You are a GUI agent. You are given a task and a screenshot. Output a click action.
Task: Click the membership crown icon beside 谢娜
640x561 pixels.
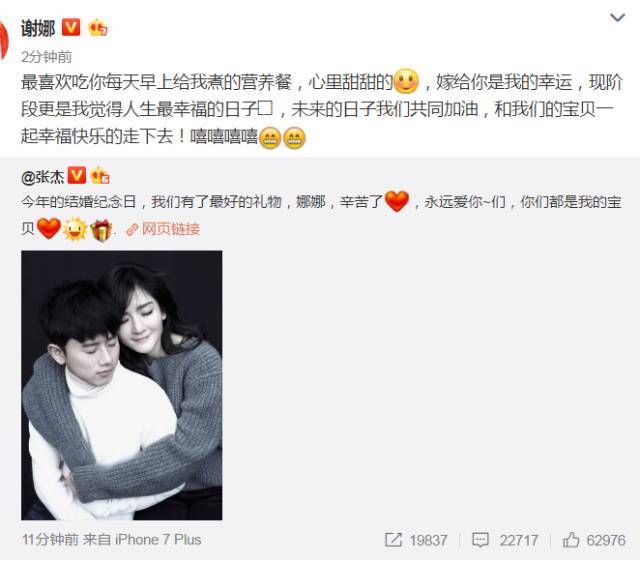click(98, 28)
